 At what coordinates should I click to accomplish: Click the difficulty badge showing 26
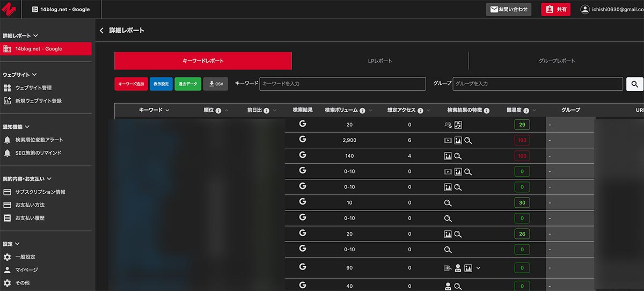click(522, 234)
